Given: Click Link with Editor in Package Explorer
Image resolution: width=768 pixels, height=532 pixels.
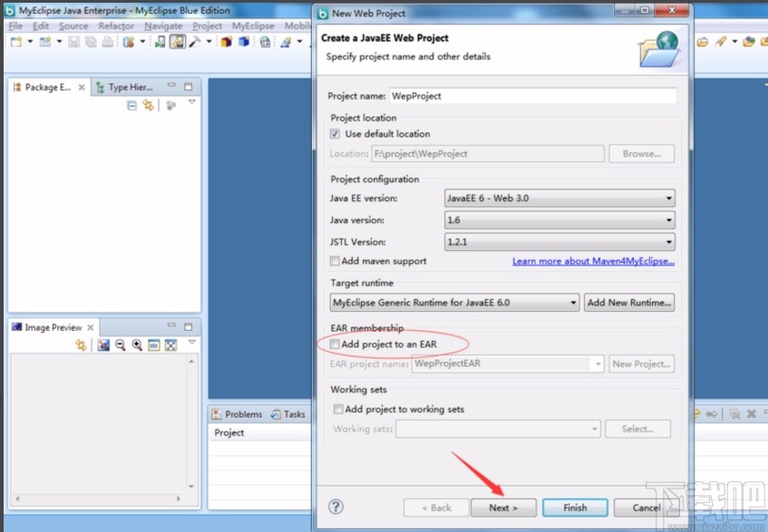Looking at the screenshot, I should [148, 105].
